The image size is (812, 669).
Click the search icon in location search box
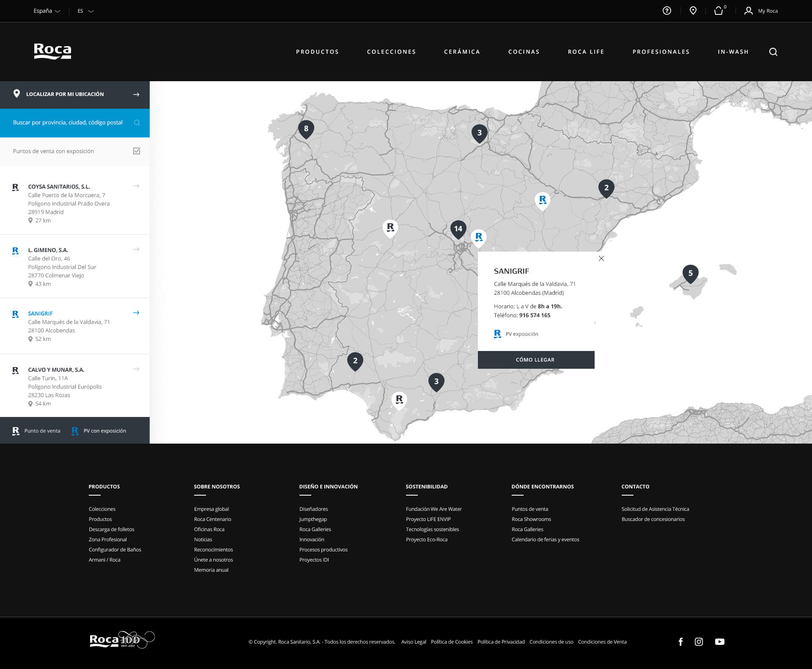[x=137, y=123]
